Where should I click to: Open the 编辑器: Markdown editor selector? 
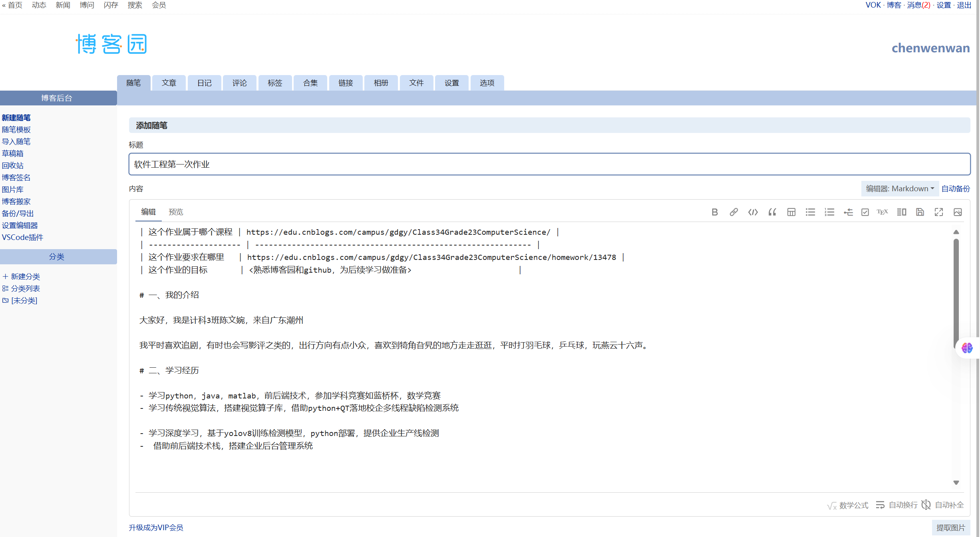[900, 188]
